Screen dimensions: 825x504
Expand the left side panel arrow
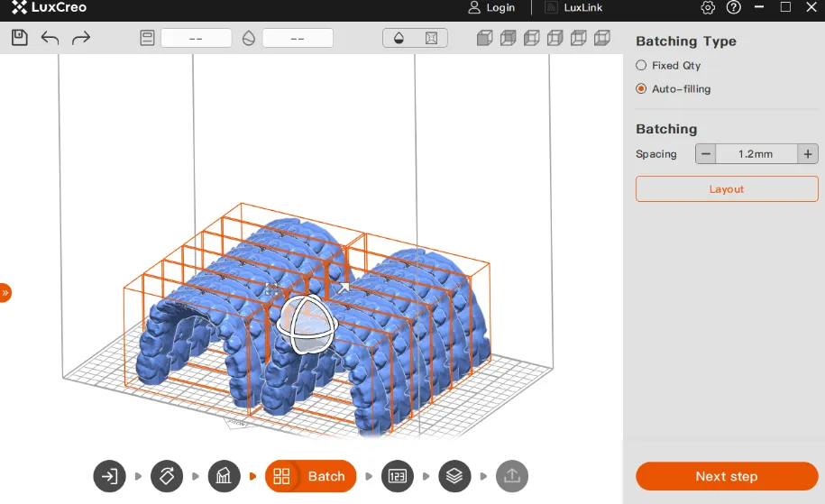pyautogui.click(x=5, y=292)
